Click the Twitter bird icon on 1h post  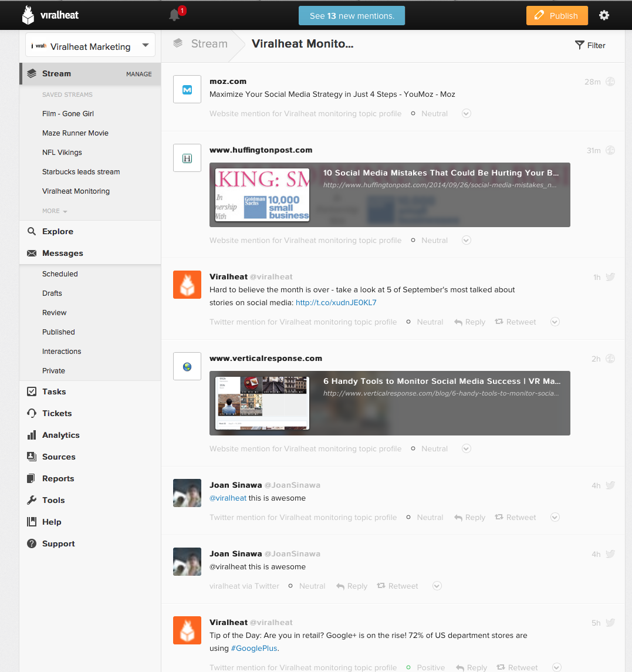click(610, 277)
